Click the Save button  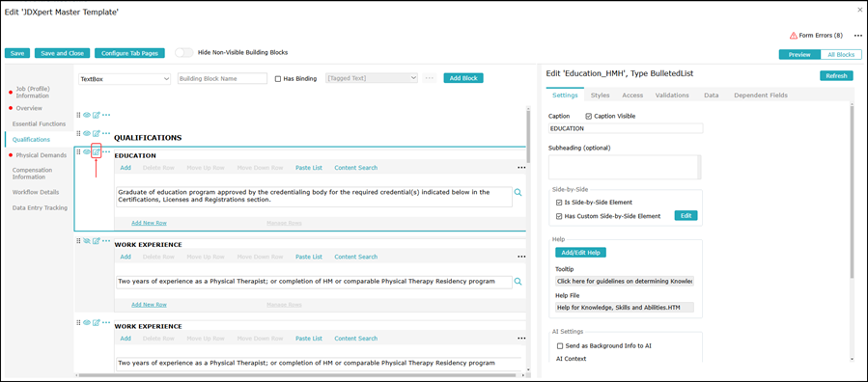pos(17,53)
